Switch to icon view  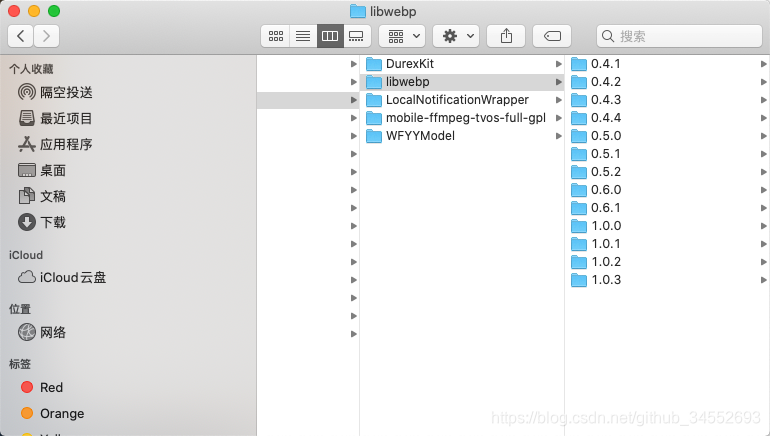[x=275, y=36]
